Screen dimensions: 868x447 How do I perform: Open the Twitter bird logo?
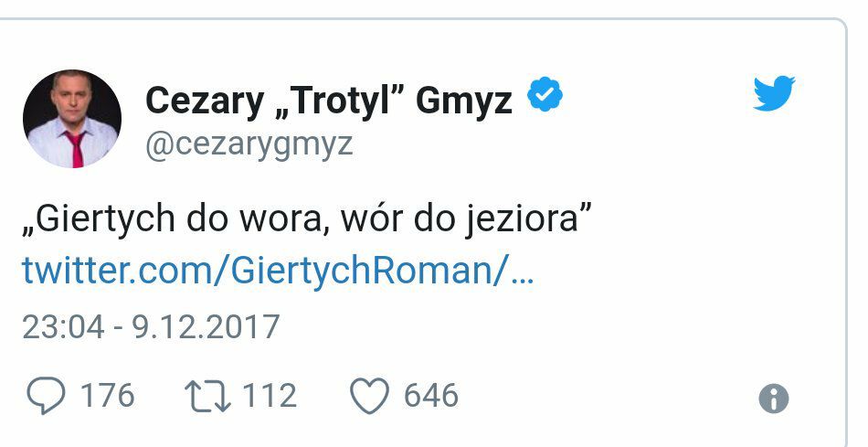click(x=774, y=94)
